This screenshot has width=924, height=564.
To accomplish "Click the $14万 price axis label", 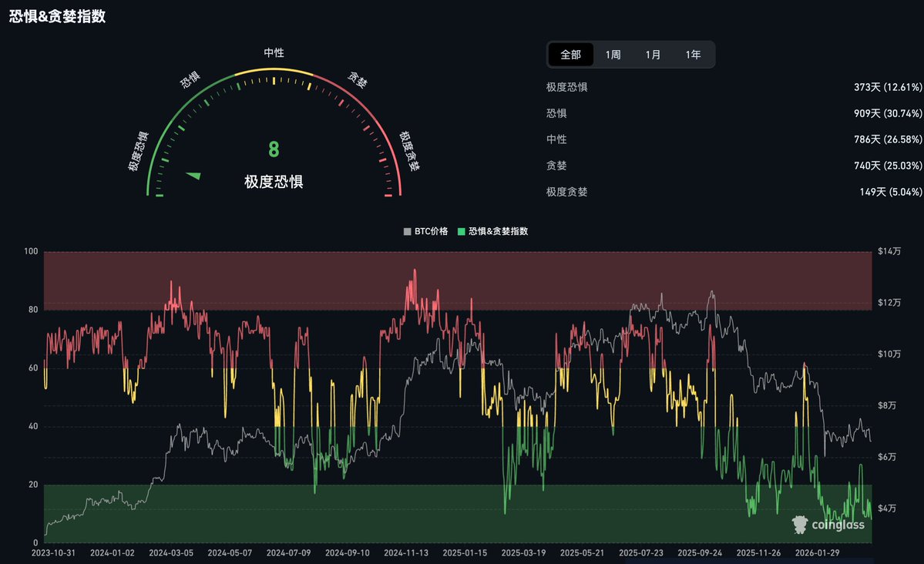I will [889, 251].
